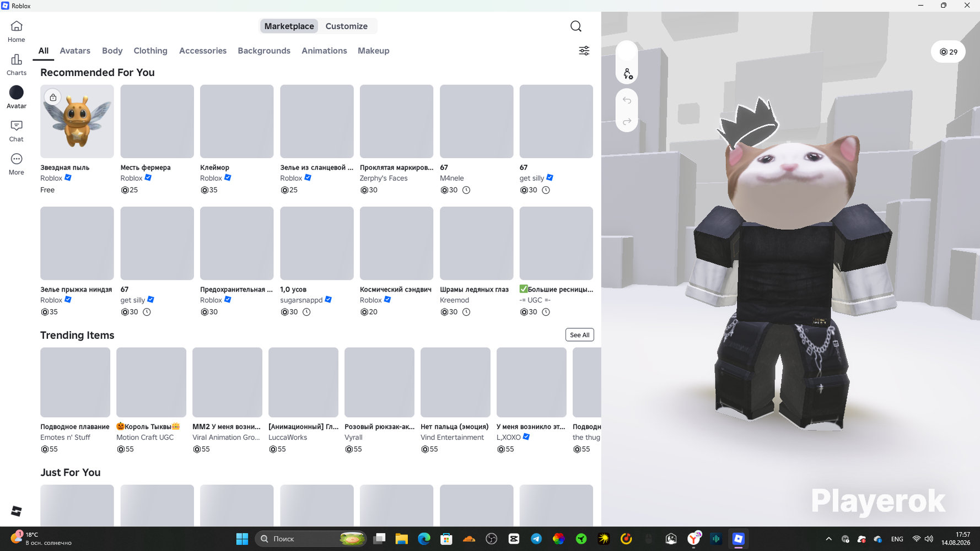Show hidden system tray icons
Screen dimensions: 980x551
tap(828, 539)
